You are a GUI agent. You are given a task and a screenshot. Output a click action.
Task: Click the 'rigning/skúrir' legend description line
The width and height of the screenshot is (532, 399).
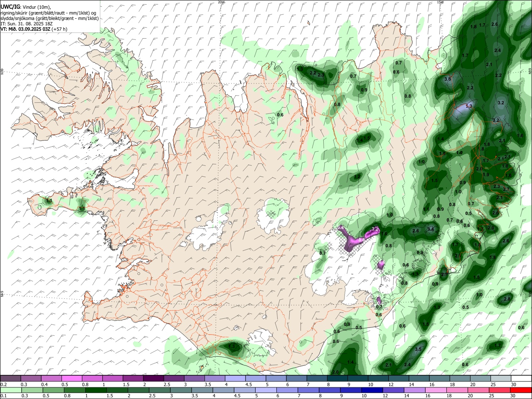tap(48, 12)
